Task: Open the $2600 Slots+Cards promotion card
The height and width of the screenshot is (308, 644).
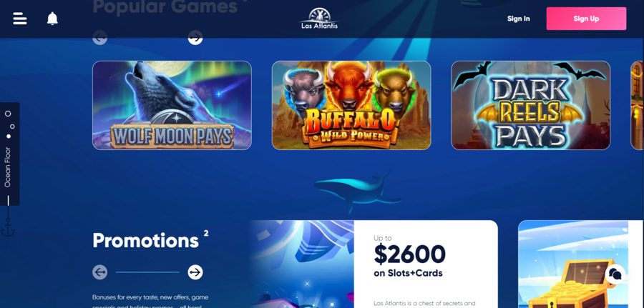Action: click(x=374, y=264)
